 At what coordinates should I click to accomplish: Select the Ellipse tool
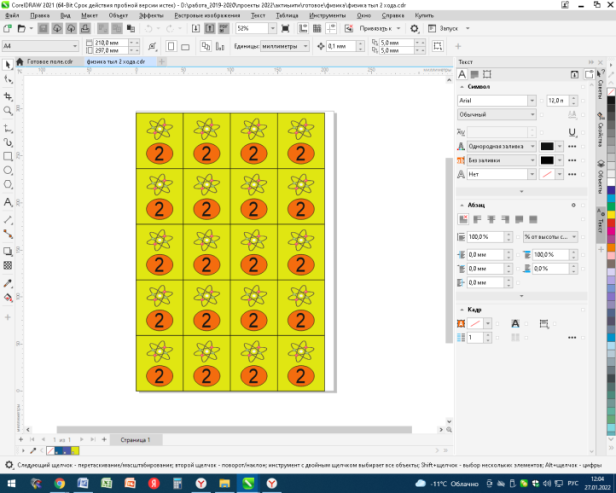[x=8, y=171]
